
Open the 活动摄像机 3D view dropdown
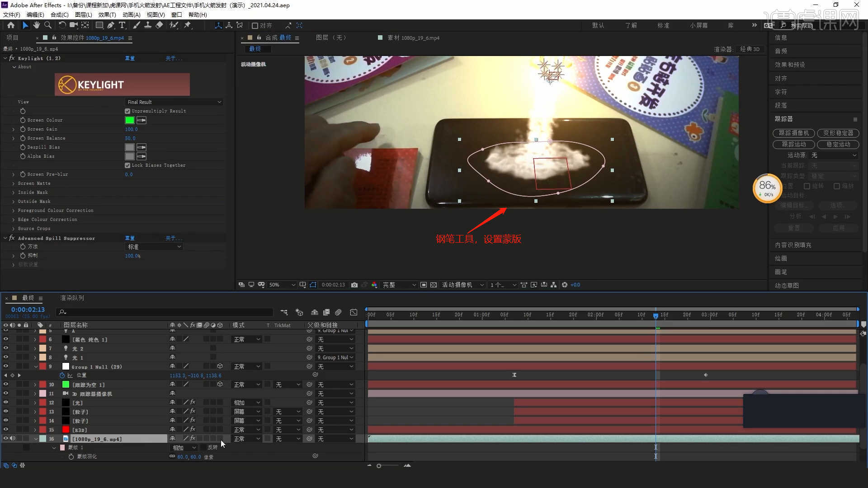pyautogui.click(x=462, y=285)
